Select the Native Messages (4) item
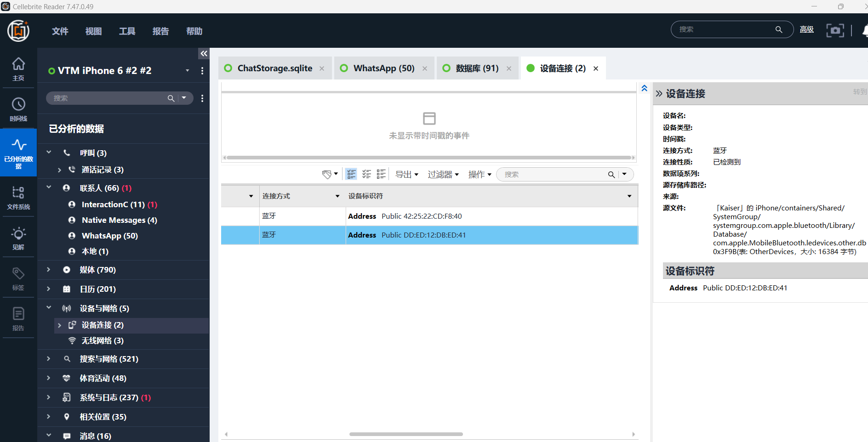 click(120, 220)
